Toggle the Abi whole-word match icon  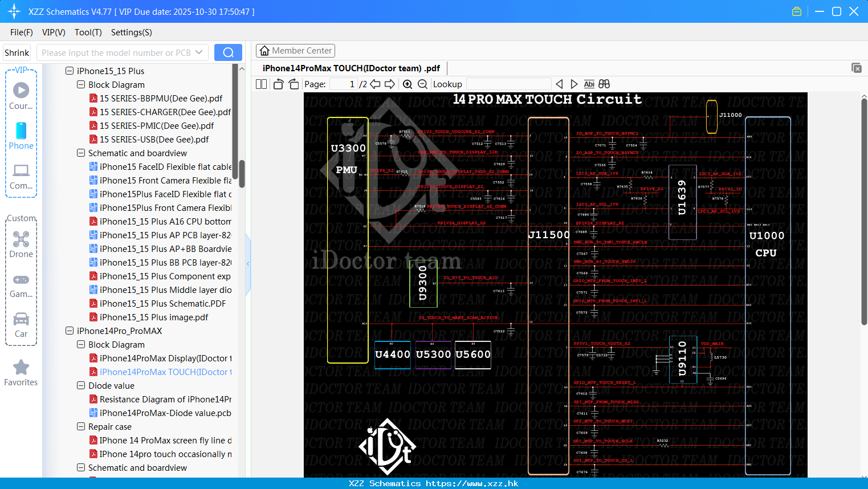point(589,84)
